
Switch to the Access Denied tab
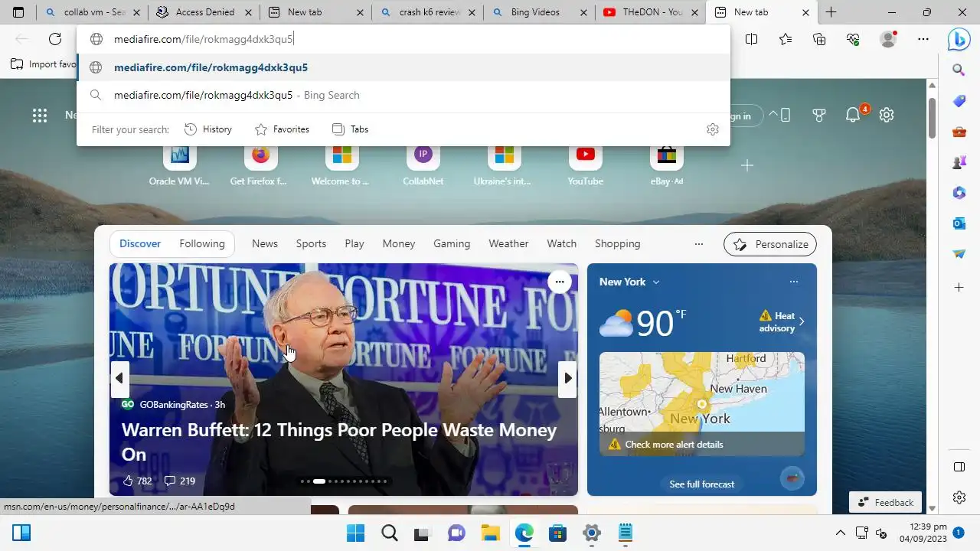pos(204,12)
